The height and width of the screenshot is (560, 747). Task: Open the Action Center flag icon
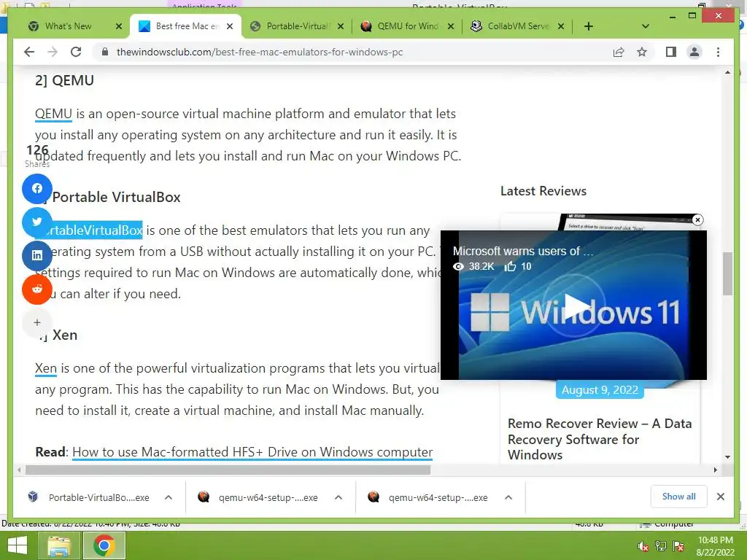678,547
